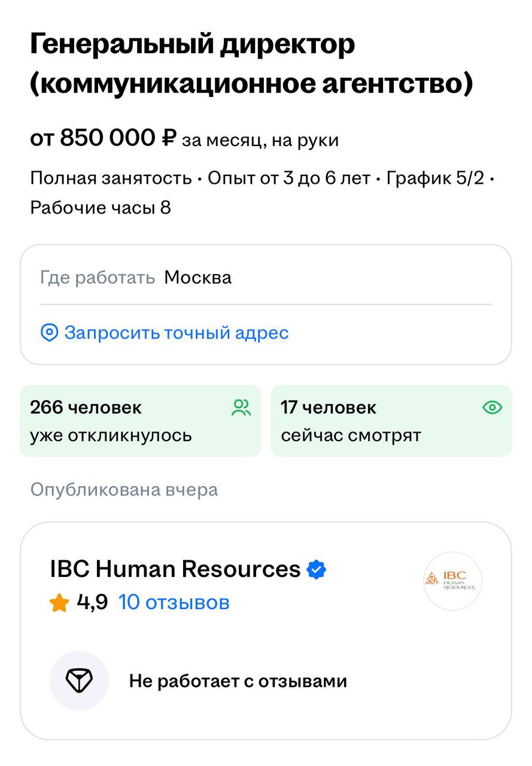
Task: Open the IBC Human Resources logo
Action: (452, 580)
